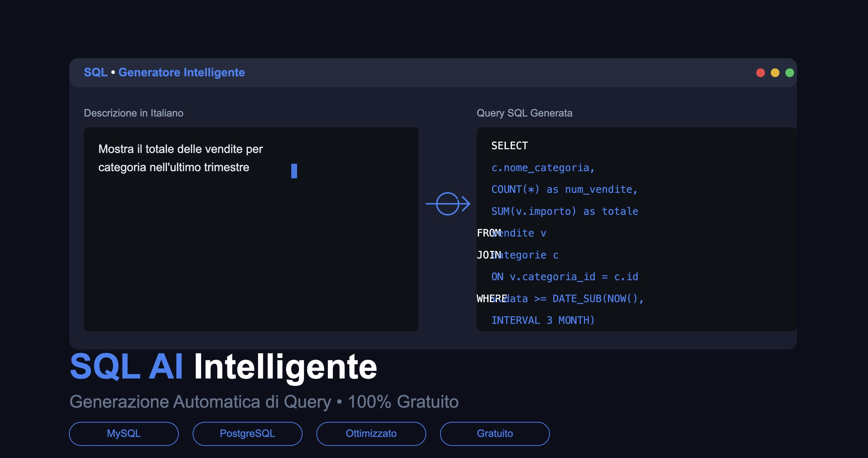Click "categoria nell'ultimo trimestre" text line
The image size is (868, 458).
coord(174,167)
